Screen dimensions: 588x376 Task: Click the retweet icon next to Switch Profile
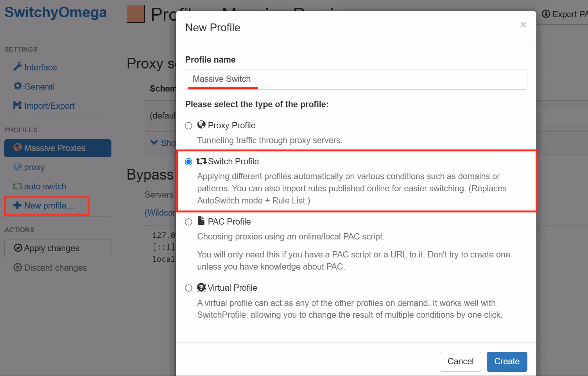click(x=201, y=161)
